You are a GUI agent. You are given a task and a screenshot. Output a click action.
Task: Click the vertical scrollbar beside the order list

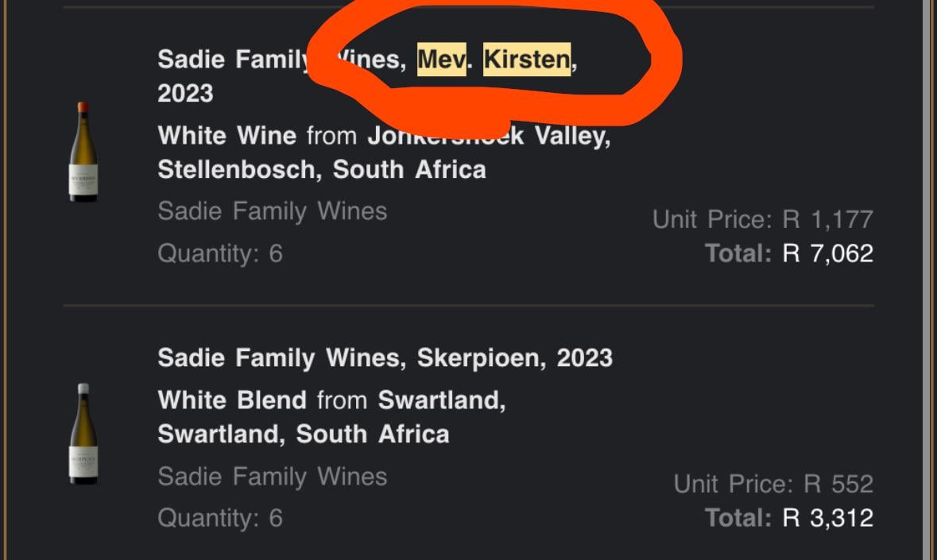click(929, 278)
